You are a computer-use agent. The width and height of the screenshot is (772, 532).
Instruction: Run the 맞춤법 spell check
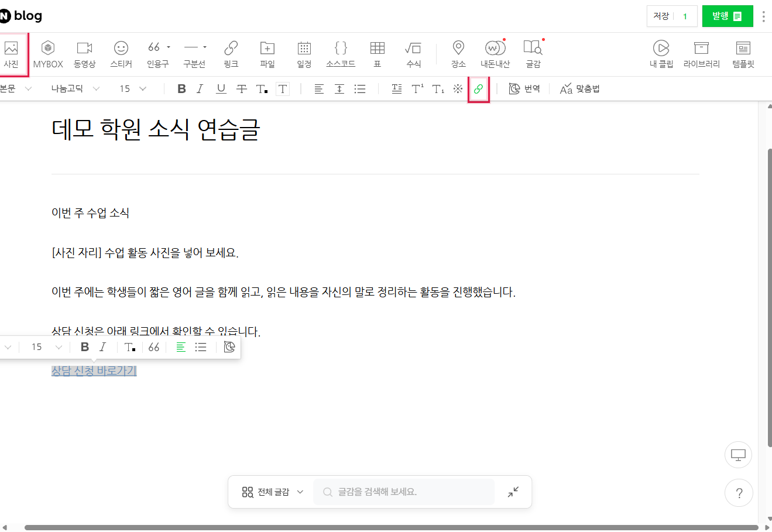(x=579, y=89)
